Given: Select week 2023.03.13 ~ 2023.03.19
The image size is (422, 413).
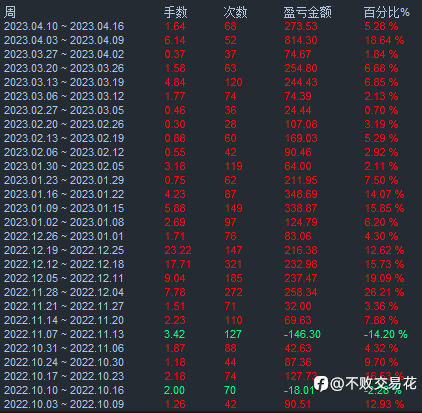Looking at the screenshot, I should [64, 82].
